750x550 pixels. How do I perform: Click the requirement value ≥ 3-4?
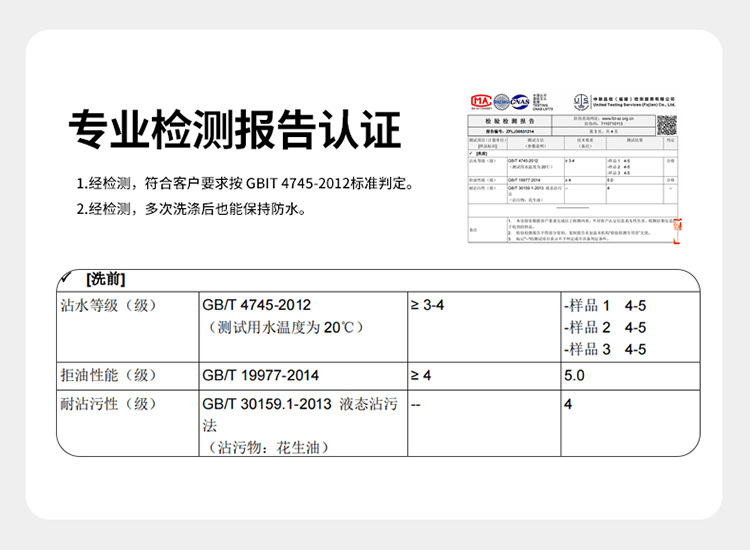428,305
